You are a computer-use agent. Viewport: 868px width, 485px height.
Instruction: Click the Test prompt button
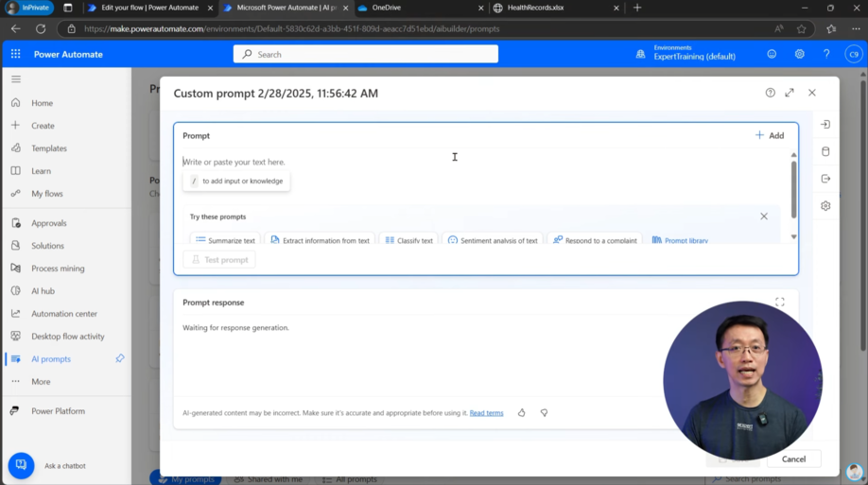pos(219,260)
